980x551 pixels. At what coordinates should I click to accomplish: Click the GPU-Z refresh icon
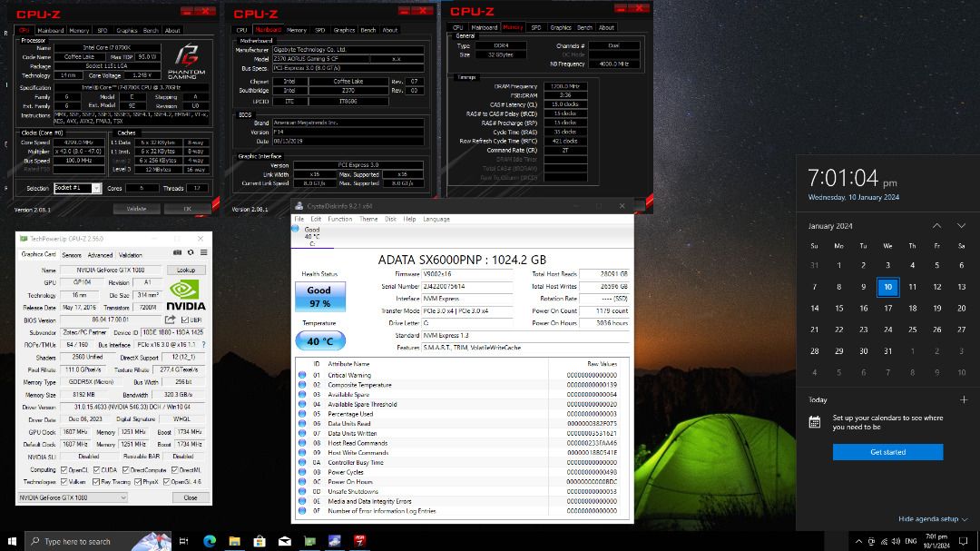coord(191,252)
